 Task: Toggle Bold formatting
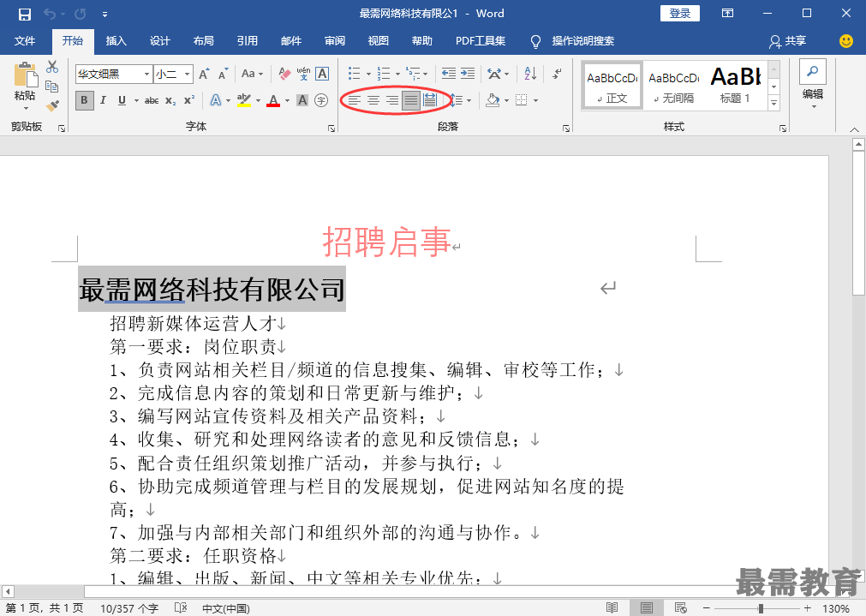coord(84,100)
